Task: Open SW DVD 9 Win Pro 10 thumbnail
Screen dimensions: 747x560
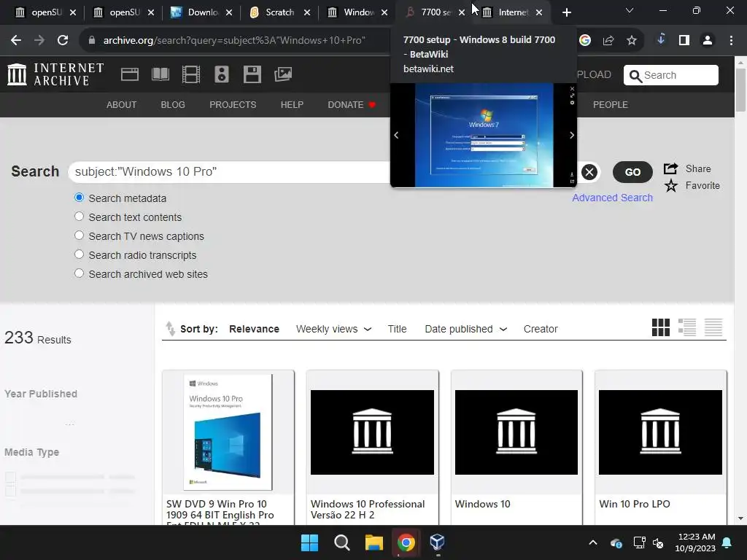Action: 228,432
